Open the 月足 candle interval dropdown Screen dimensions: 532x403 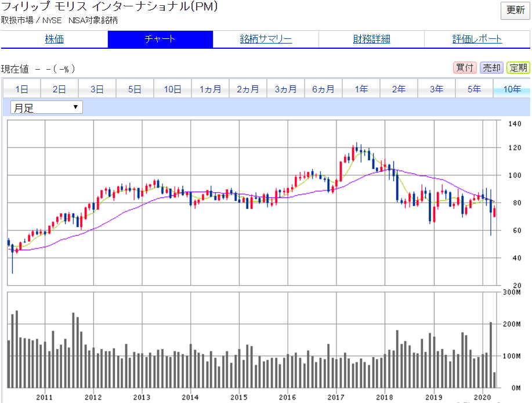(x=46, y=107)
